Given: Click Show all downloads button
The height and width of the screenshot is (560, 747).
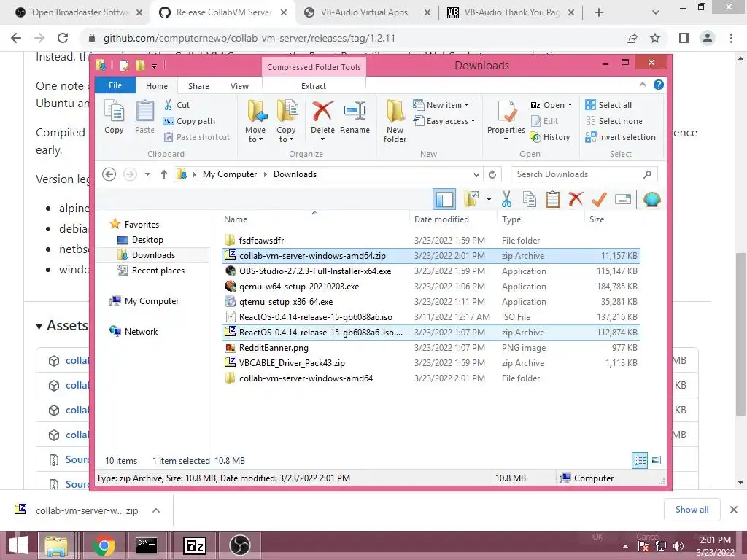Looking at the screenshot, I should point(692,510).
